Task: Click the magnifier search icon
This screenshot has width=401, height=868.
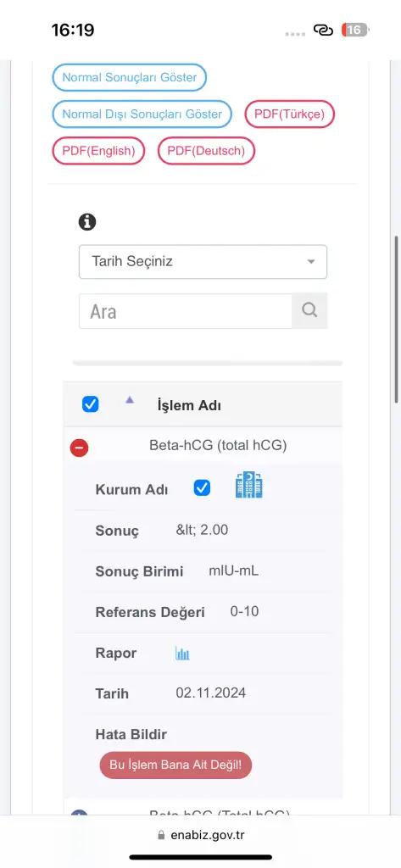Action: pos(309,310)
